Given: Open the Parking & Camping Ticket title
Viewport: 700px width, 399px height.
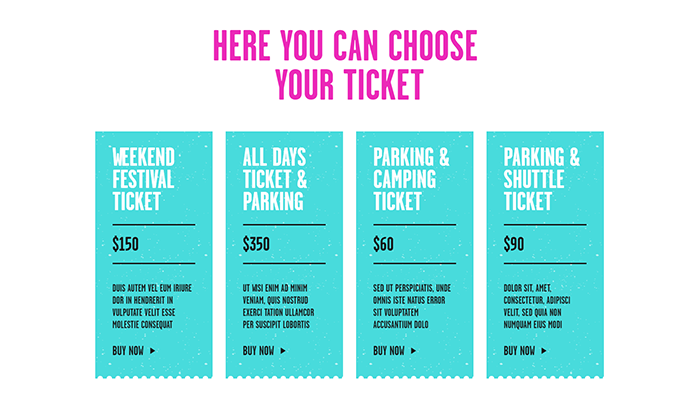Looking at the screenshot, I should click(x=411, y=179).
